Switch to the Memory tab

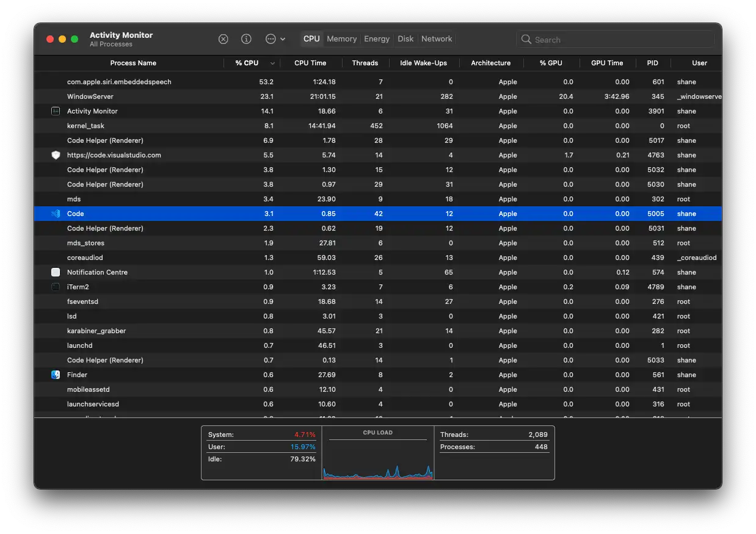click(341, 38)
